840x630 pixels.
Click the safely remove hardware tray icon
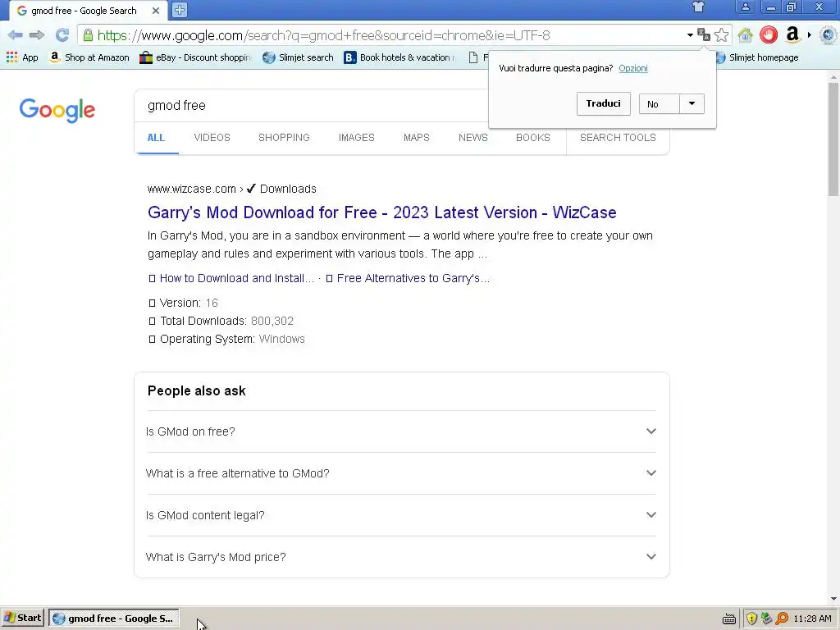coord(767,619)
